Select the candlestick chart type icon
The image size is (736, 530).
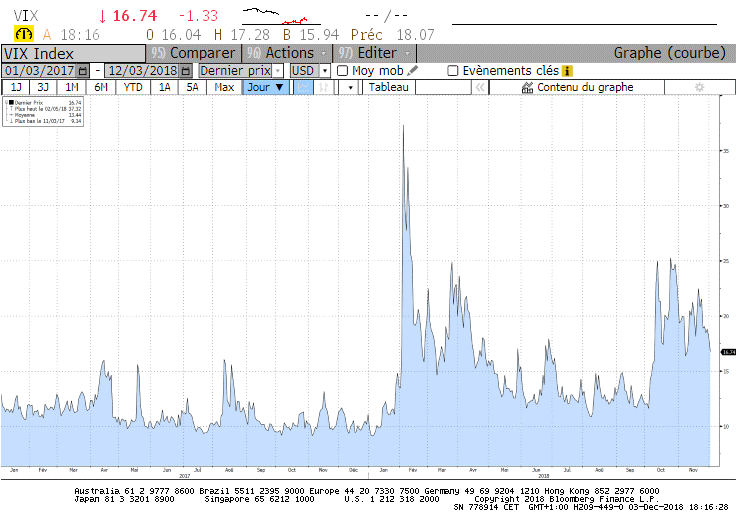323,87
